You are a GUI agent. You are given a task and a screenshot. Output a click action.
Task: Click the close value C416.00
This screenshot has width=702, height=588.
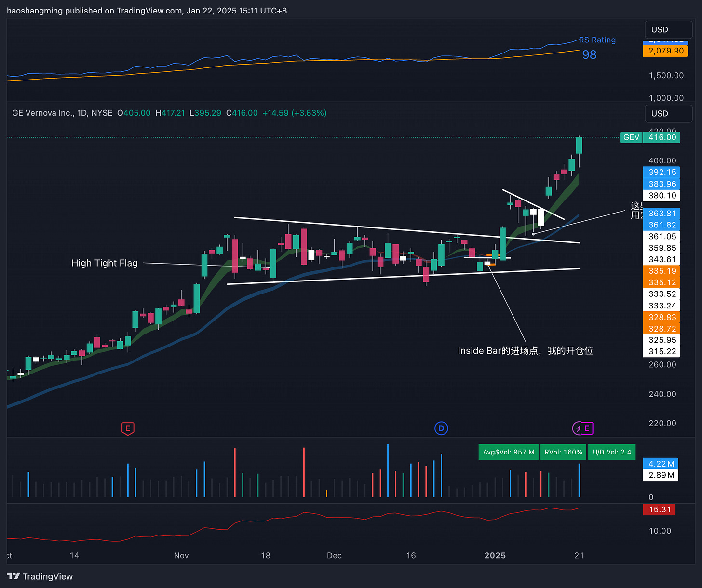(x=242, y=113)
